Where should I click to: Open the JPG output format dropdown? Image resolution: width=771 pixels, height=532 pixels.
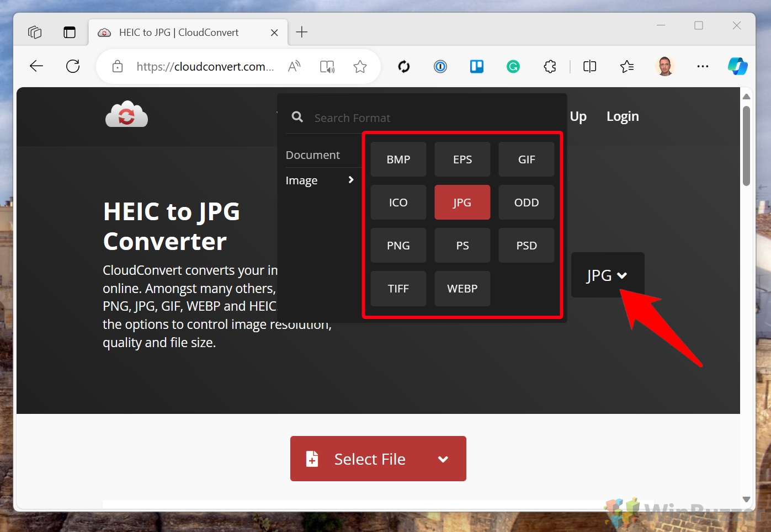point(608,275)
